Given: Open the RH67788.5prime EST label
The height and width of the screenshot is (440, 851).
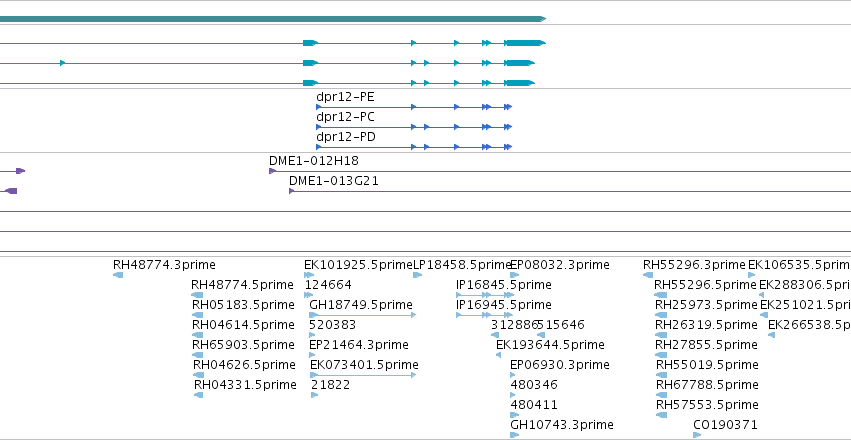Looking at the screenshot, I should (707, 385).
